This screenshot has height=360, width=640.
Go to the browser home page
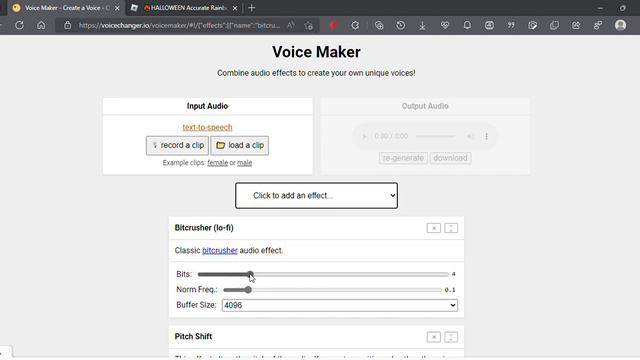pos(41,25)
